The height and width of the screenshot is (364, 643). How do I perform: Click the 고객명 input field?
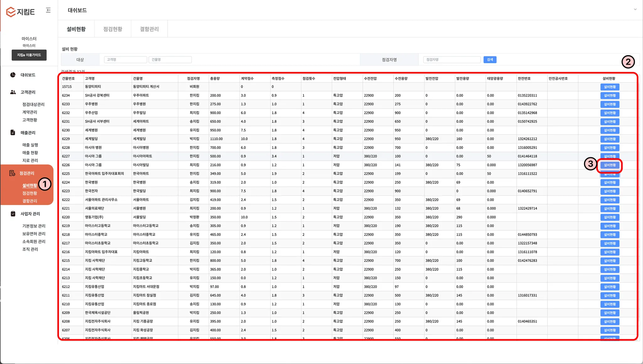point(125,60)
